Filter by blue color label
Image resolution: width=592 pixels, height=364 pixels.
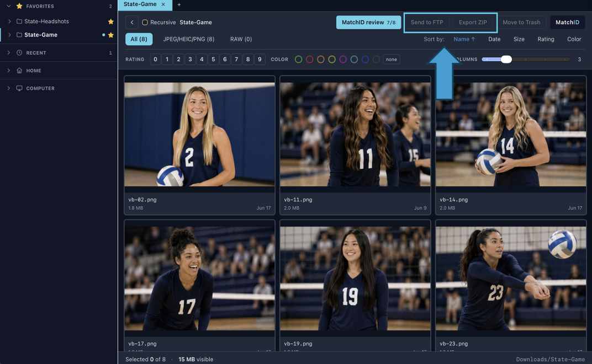[x=365, y=59]
